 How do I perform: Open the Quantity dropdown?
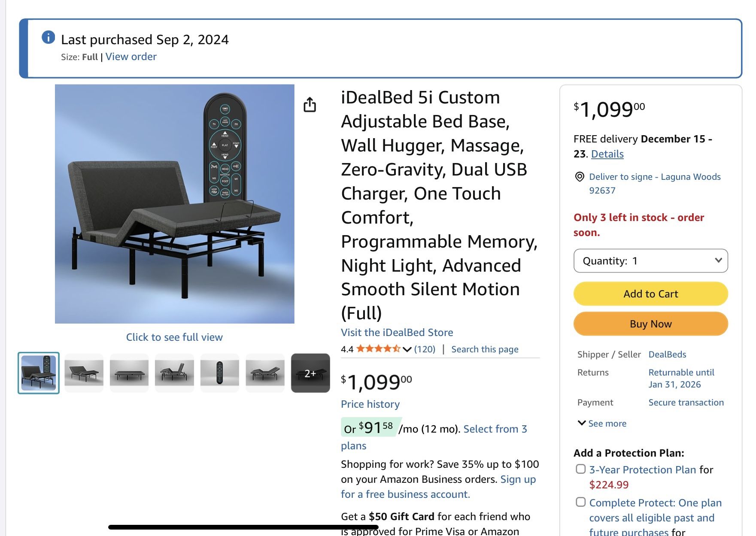coord(650,260)
